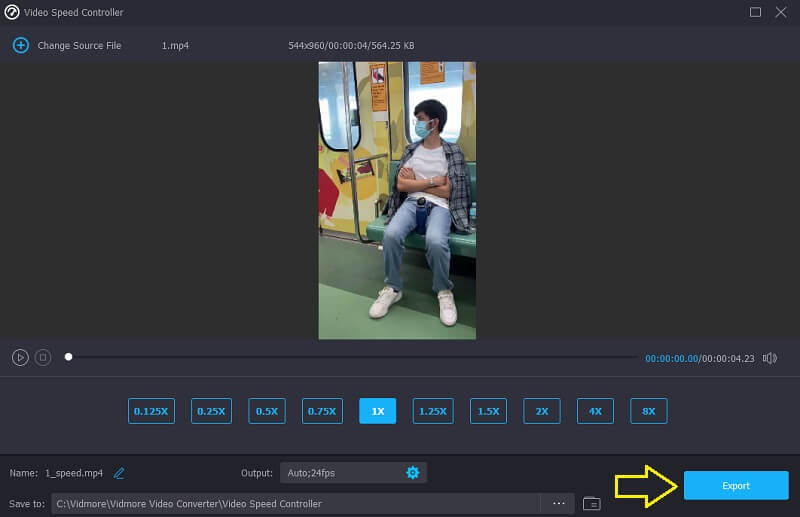
Task: Open the output folder icon
Action: click(x=591, y=503)
